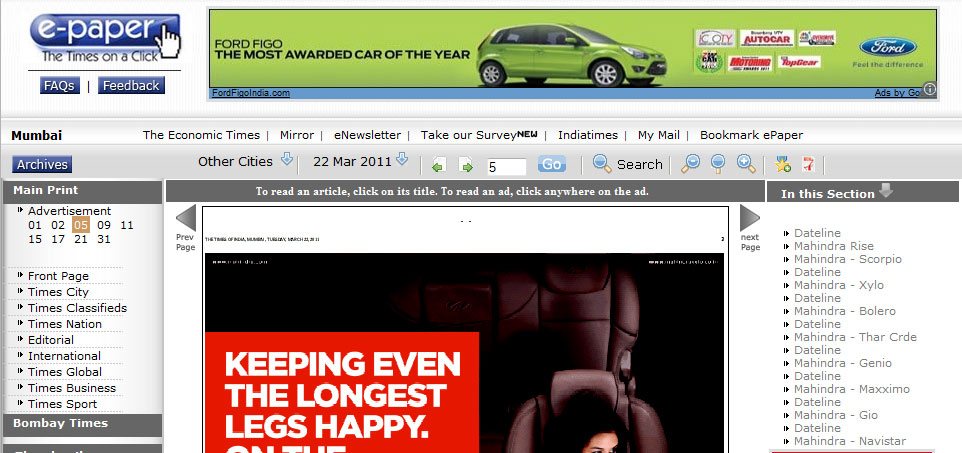
Task: Open Indiatimes in the top navigation
Action: (588, 135)
